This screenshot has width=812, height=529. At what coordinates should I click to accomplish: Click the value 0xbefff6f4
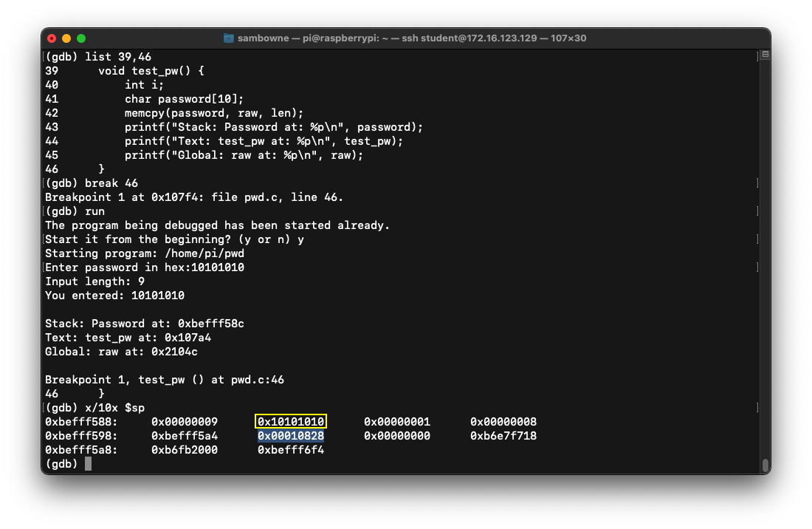tap(291, 450)
